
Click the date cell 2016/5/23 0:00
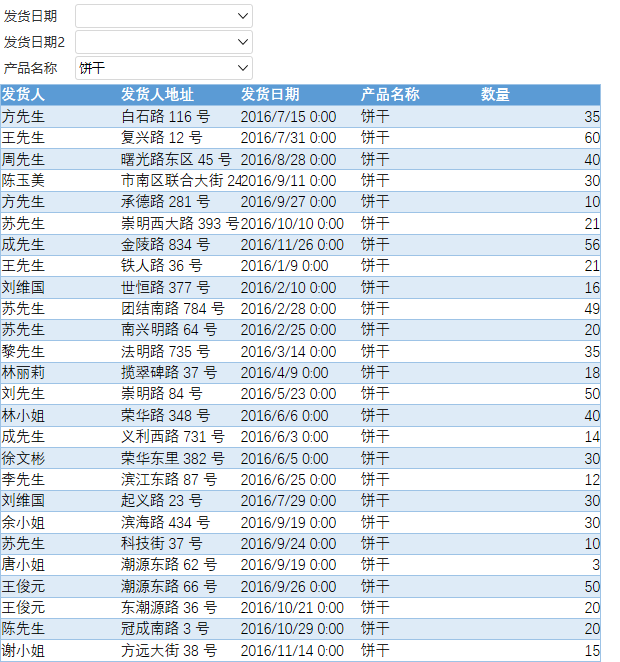(x=289, y=393)
